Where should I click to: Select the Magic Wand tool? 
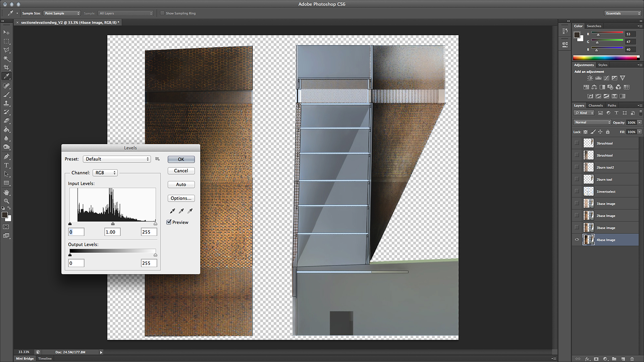(6, 59)
